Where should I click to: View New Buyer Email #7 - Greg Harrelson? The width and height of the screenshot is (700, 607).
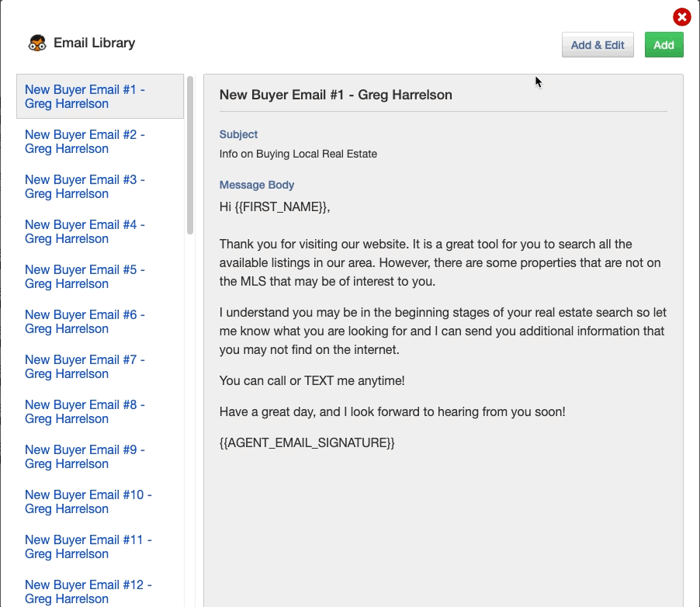85,366
